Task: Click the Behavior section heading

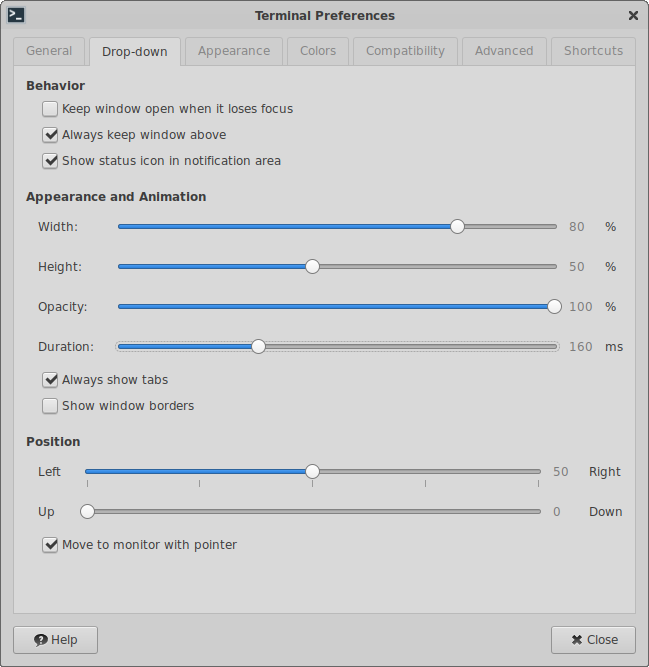Action: tap(55, 86)
